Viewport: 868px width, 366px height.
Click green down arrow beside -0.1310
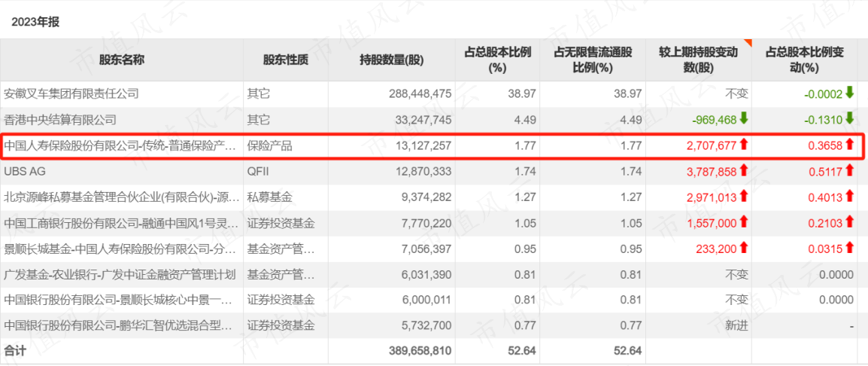pos(850,119)
